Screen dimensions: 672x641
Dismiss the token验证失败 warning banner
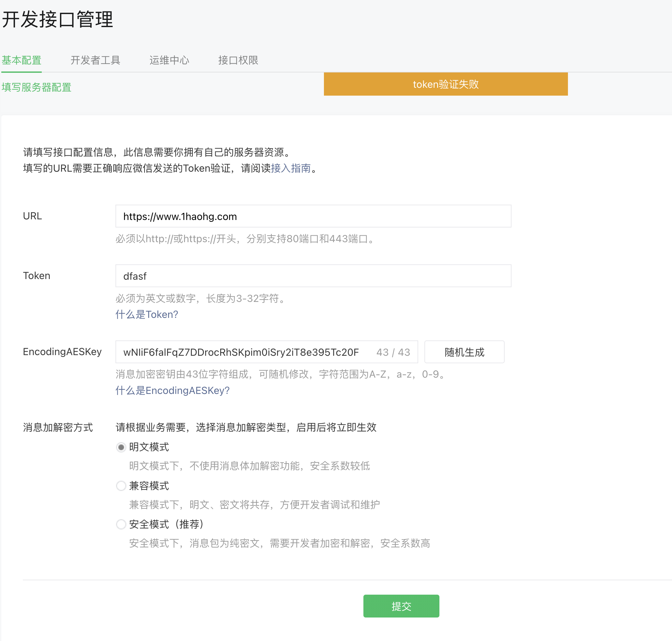tap(445, 84)
